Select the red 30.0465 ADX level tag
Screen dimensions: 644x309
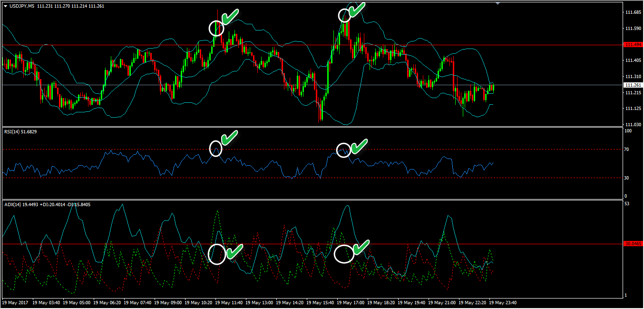point(634,244)
